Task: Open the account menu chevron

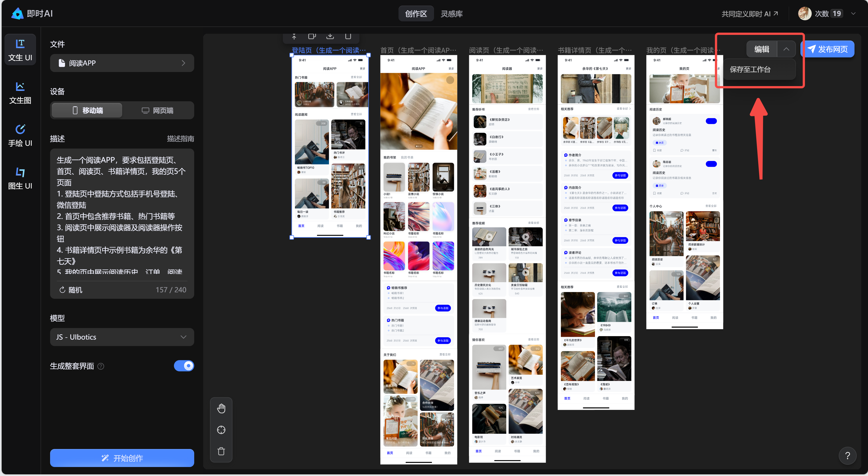Action: [x=853, y=14]
